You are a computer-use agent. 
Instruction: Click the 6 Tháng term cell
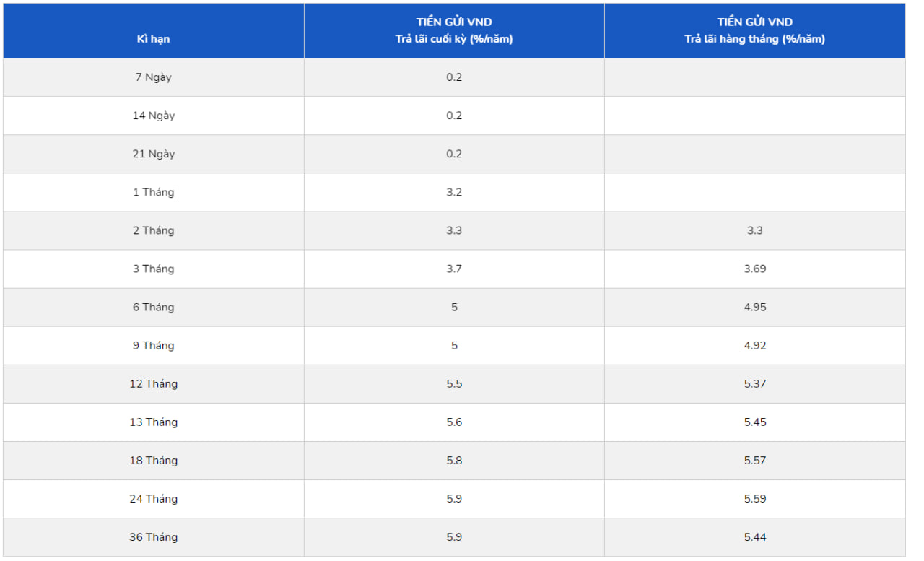click(x=153, y=307)
